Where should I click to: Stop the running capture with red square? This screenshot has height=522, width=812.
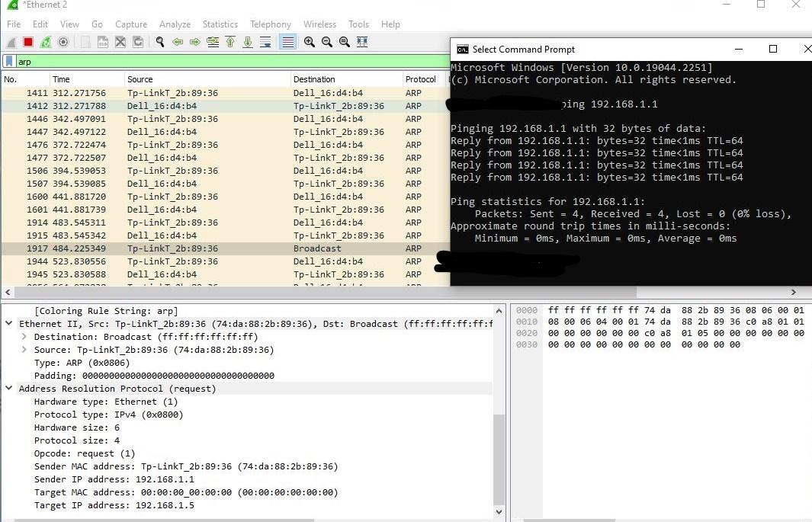28,43
